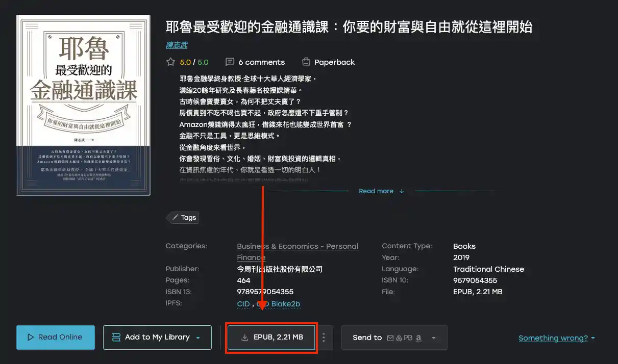Open Business & Economics - Personal Finance category
The height and width of the screenshot is (364, 618).
point(298,252)
